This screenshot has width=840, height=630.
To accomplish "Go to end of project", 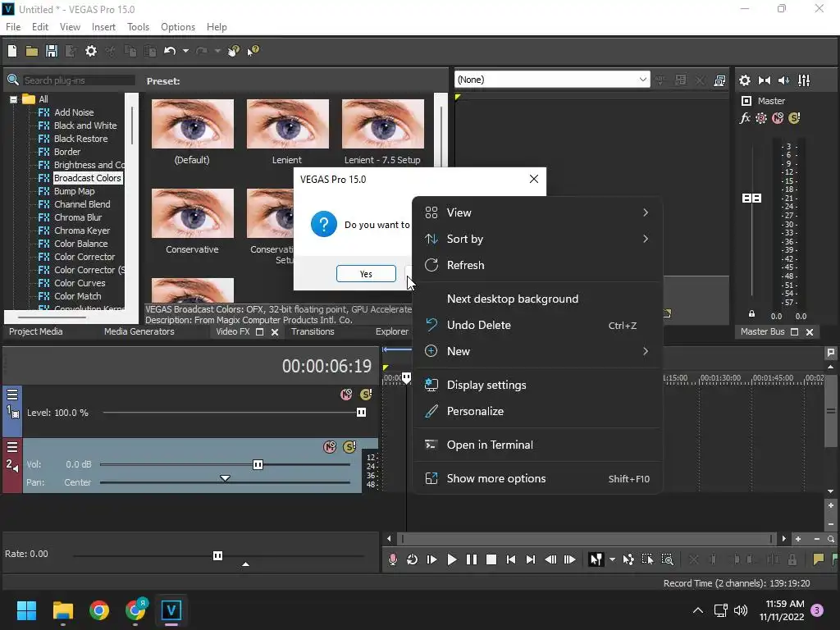I will (531, 559).
